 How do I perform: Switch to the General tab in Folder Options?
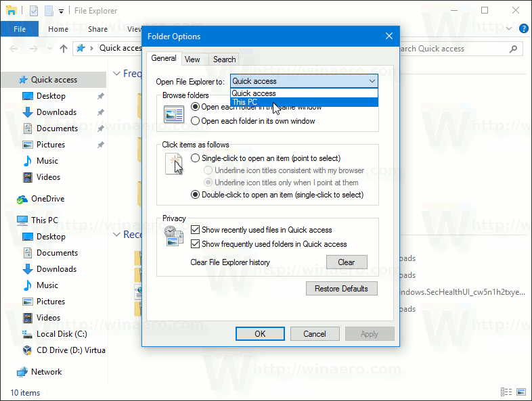(x=164, y=58)
